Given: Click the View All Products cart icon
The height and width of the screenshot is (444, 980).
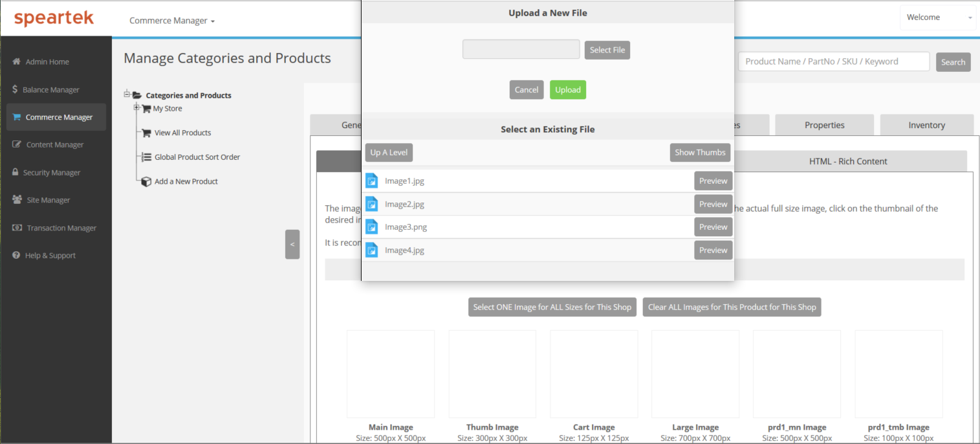Looking at the screenshot, I should [146, 133].
